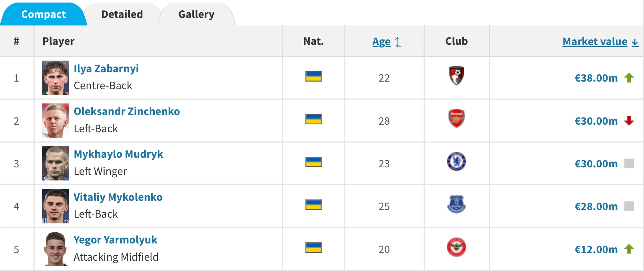Click Zinchenko's red market value down arrow

[629, 121]
